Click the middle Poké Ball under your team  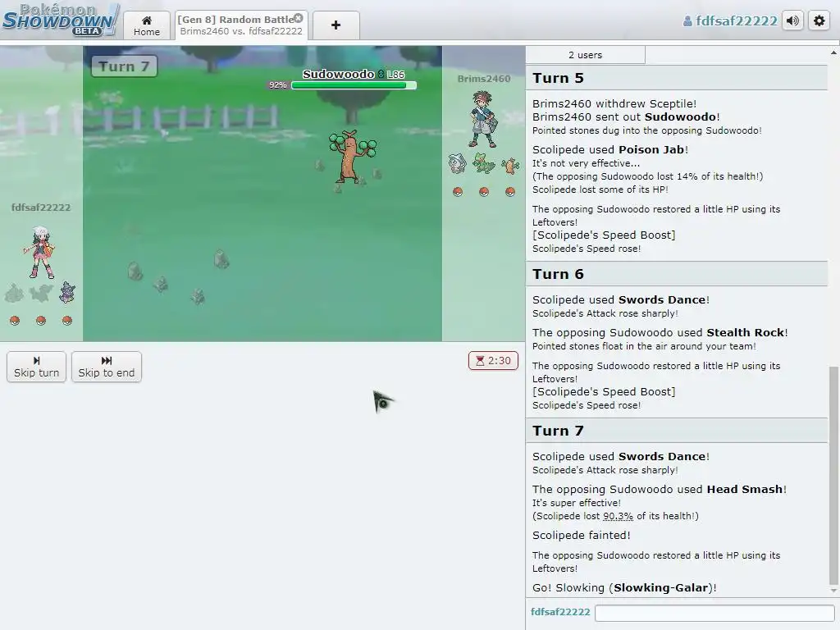click(x=41, y=321)
